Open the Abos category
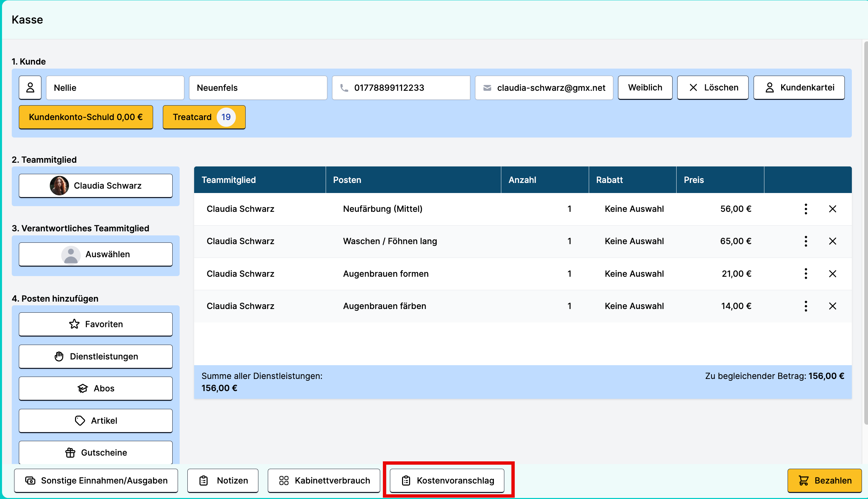Viewport: 868px width, 499px height. pyautogui.click(x=96, y=388)
